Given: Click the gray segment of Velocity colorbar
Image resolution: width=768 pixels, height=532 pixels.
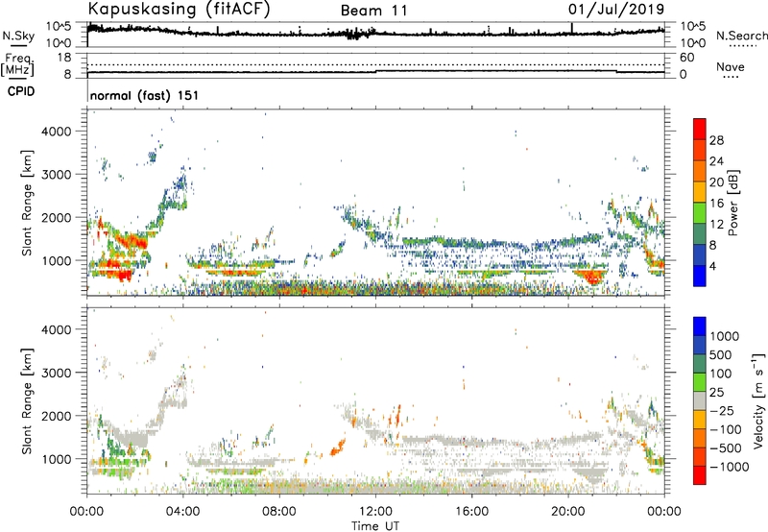Looking at the screenshot, I should pos(700,401).
